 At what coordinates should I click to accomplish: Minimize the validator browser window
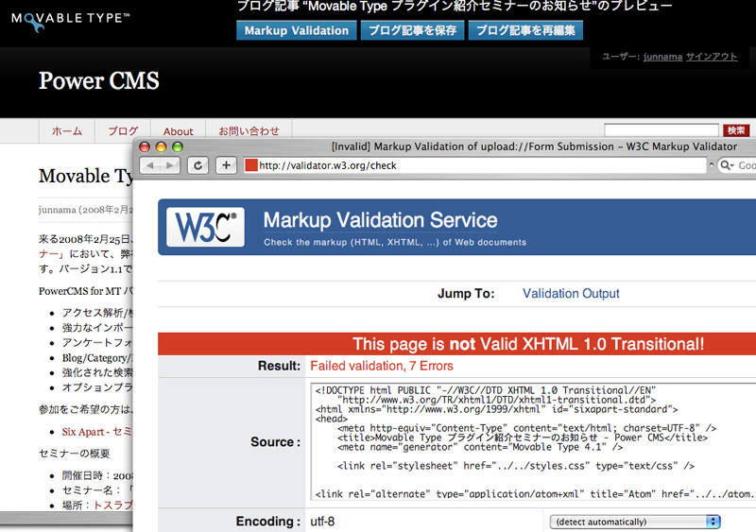click(161, 146)
